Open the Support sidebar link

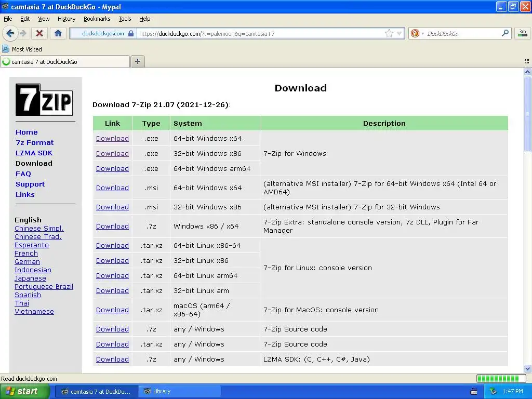coord(30,184)
